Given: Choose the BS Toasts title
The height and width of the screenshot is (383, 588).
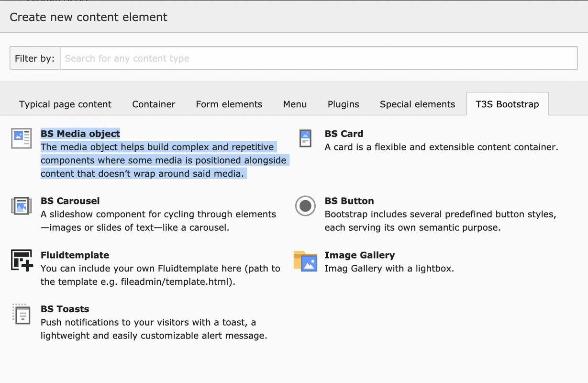Looking at the screenshot, I should click(65, 309).
